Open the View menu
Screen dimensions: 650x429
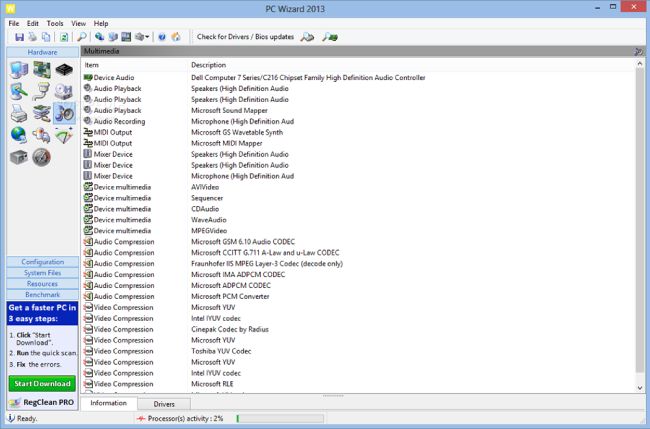click(78, 24)
